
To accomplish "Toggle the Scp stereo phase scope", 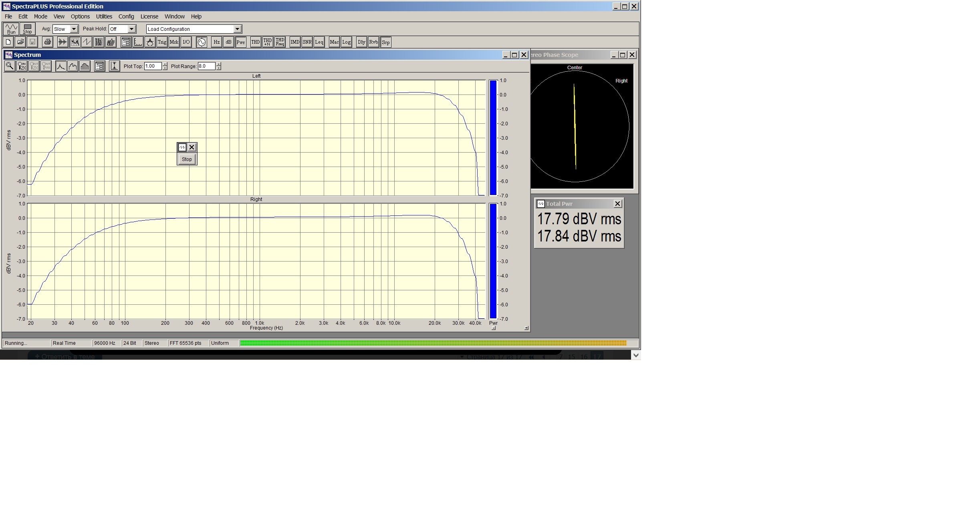I will [x=385, y=42].
